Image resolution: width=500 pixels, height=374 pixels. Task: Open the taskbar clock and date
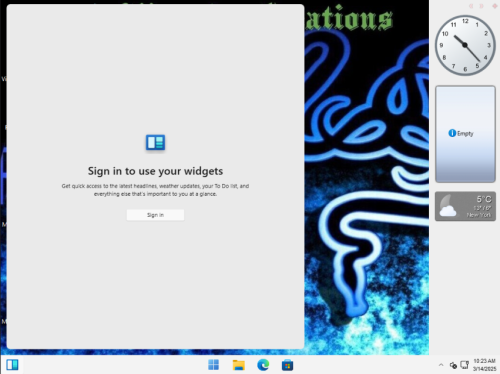coord(484,365)
